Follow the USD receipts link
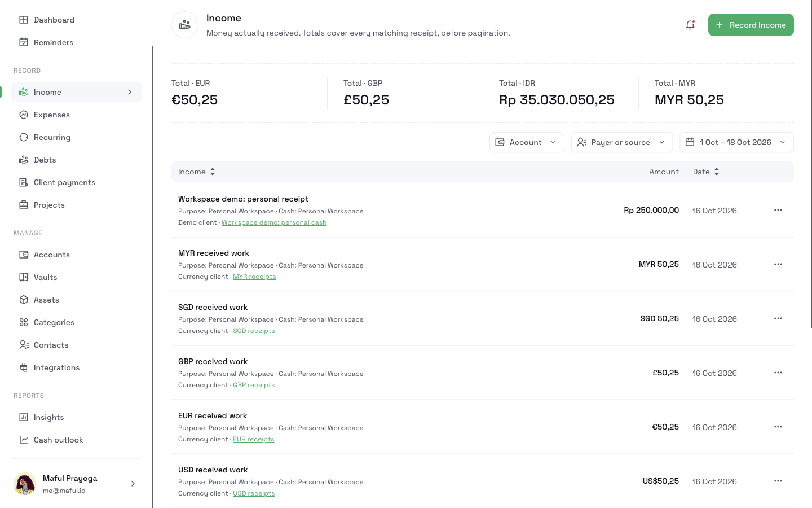The width and height of the screenshot is (812, 508). pos(254,493)
